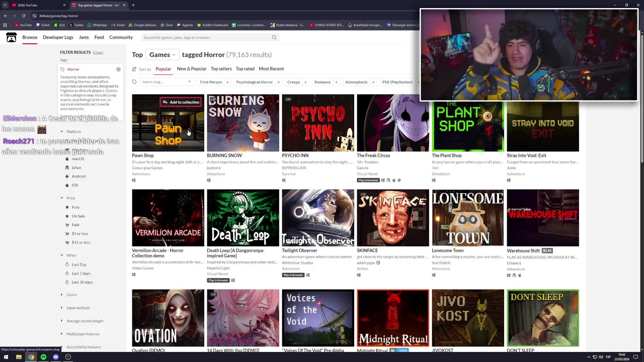Add Atmospheric tag with plus button
Viewport: 644px width, 362px height.
click(x=373, y=82)
